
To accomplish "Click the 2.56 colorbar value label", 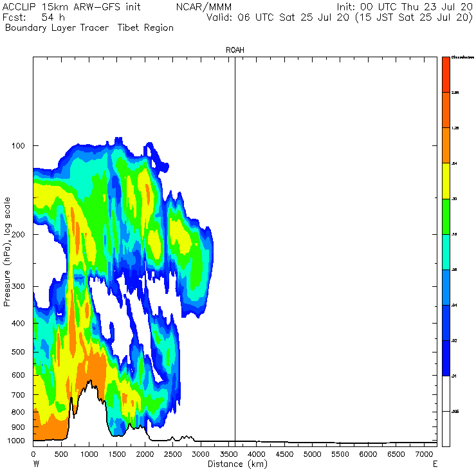I will tap(455, 93).
